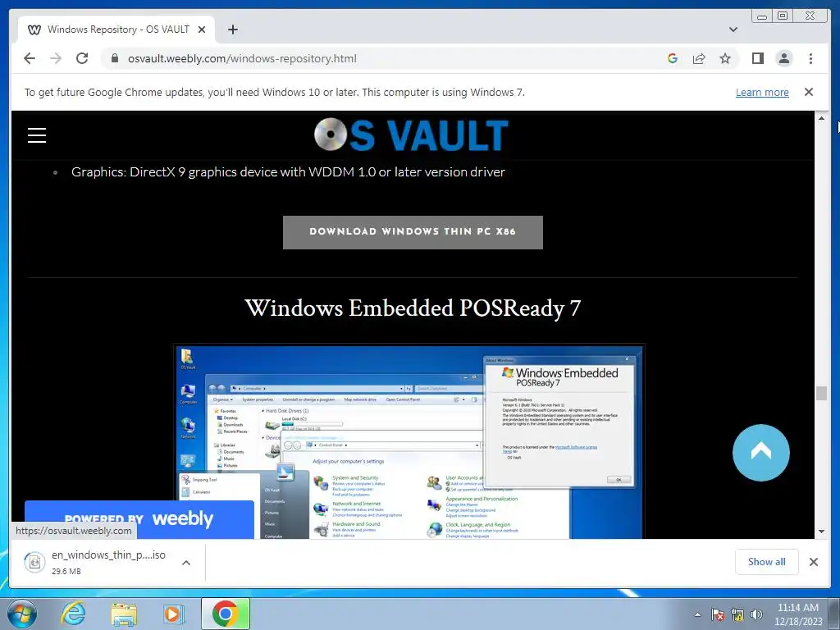This screenshot has width=840, height=630.
Task: Show hidden system tray icons
Action: [697, 615]
